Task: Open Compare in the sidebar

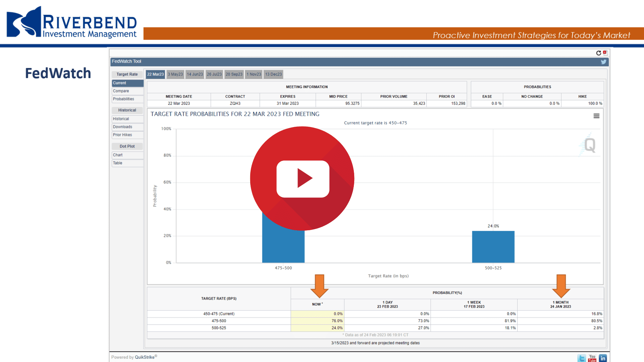Action: coord(127,91)
